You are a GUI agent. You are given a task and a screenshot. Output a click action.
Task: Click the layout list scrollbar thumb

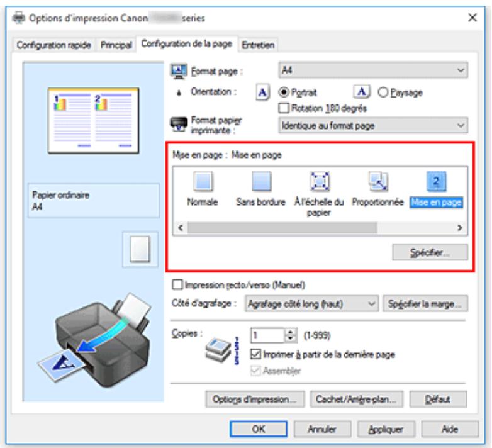(x=282, y=228)
